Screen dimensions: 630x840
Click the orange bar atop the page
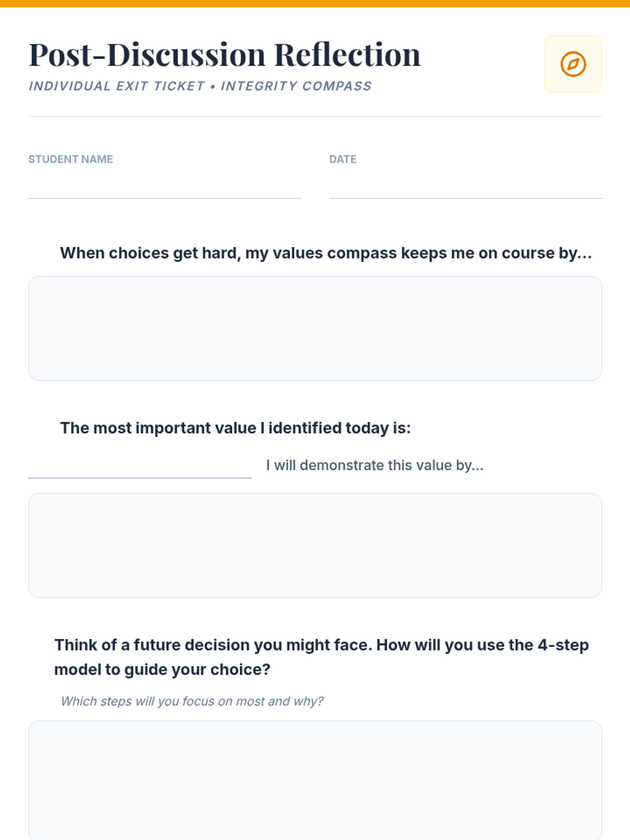point(315,3)
